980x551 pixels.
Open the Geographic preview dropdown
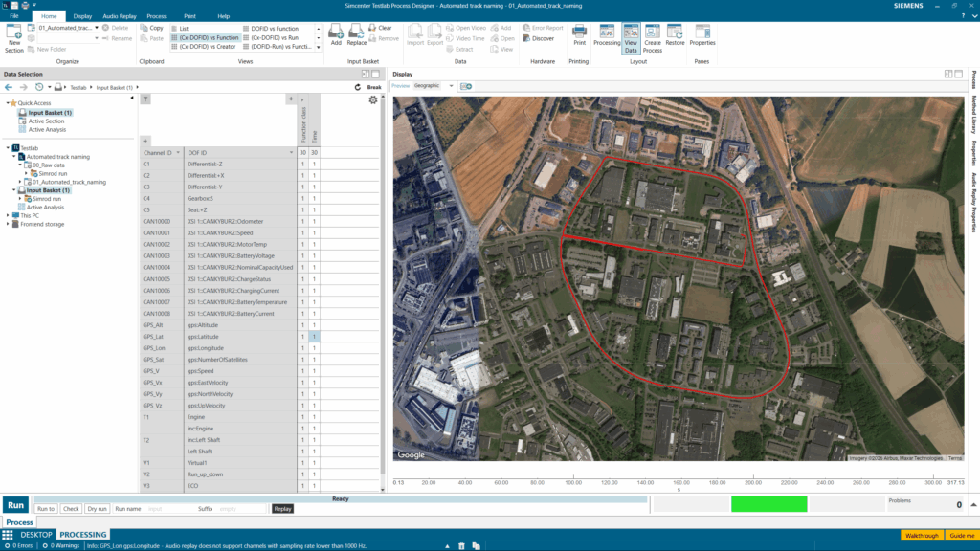click(451, 86)
